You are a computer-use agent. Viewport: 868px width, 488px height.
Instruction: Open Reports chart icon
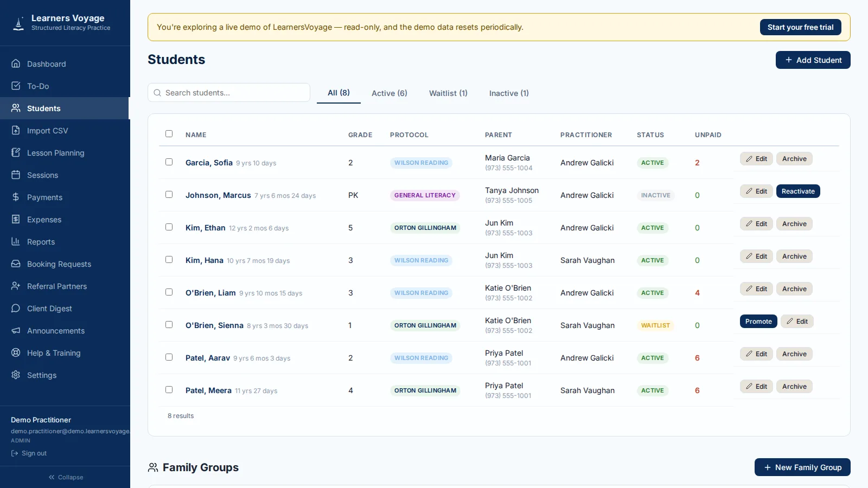tap(16, 241)
